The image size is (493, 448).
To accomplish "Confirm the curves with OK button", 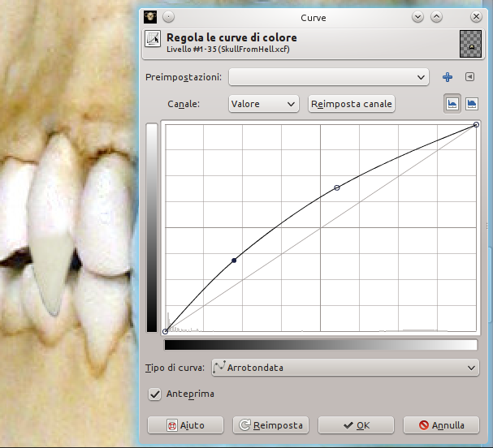I will [356, 425].
